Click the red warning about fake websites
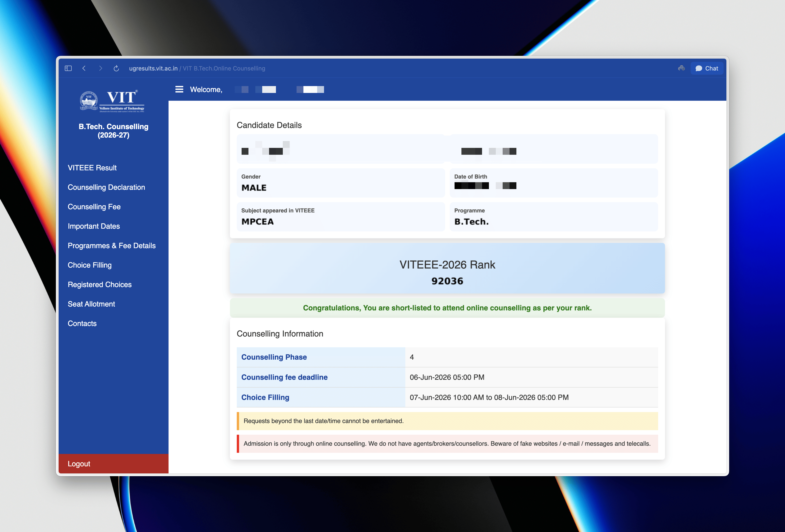 click(x=447, y=444)
